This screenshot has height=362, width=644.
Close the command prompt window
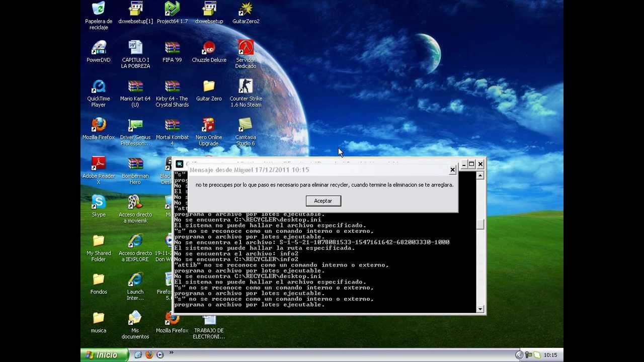480,164
